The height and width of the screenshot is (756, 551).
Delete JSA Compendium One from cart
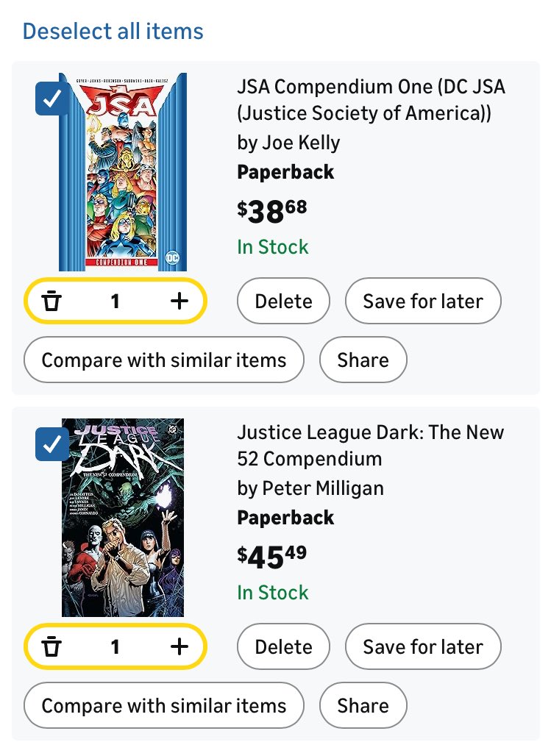pos(284,302)
